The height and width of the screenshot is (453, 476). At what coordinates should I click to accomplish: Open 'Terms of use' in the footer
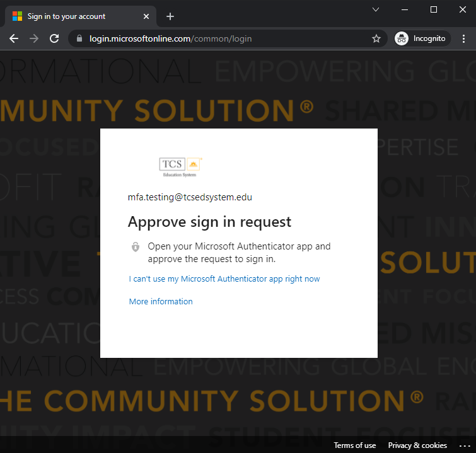pos(355,445)
